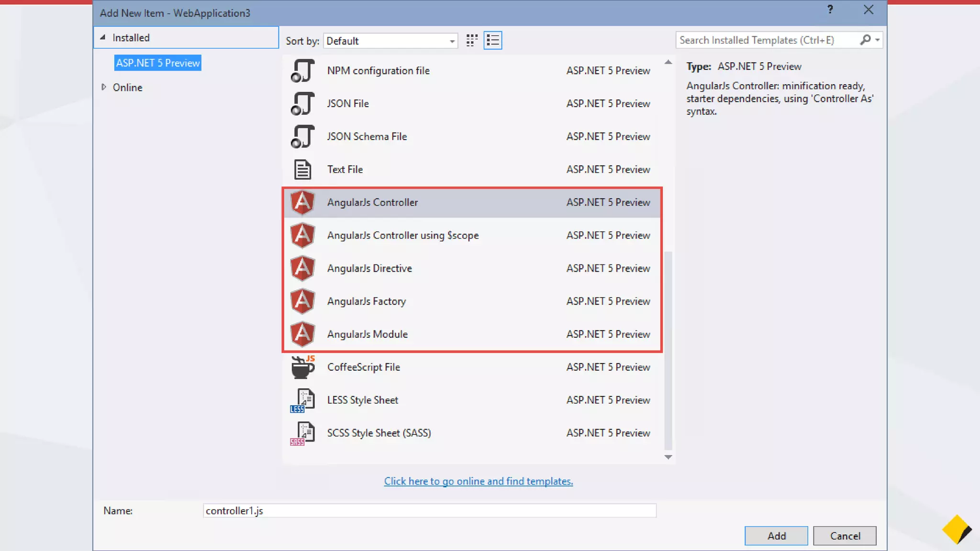Select the Text File document icon
980x551 pixels.
[x=302, y=169]
